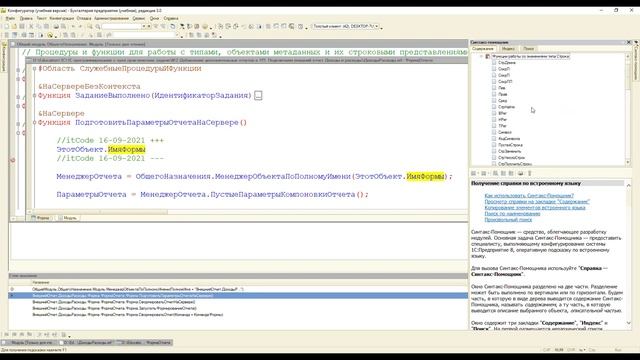Select ТРег in the syntax tree
This screenshot has height=360, width=640.
click(502, 126)
